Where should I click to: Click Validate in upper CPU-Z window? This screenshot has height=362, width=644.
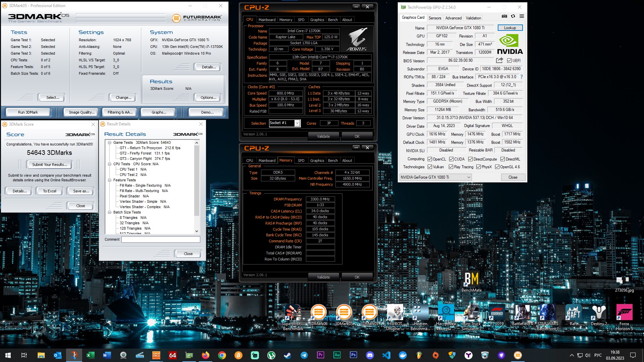(323, 136)
